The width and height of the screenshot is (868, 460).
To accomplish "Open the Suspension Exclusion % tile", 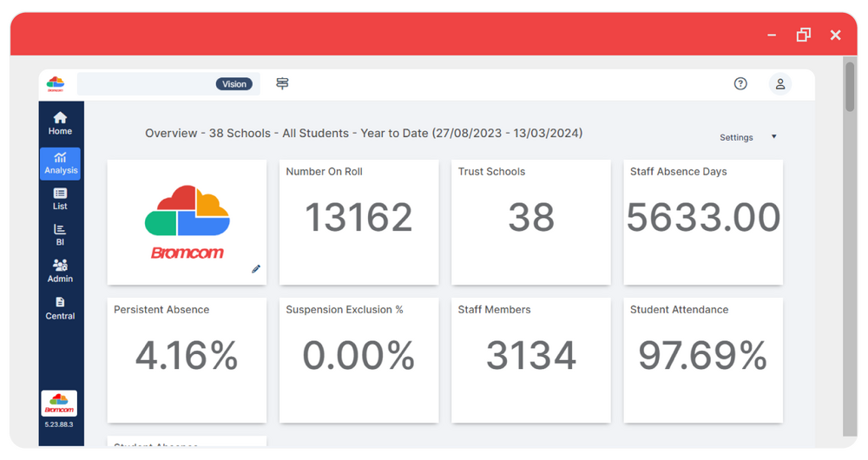I will [358, 360].
